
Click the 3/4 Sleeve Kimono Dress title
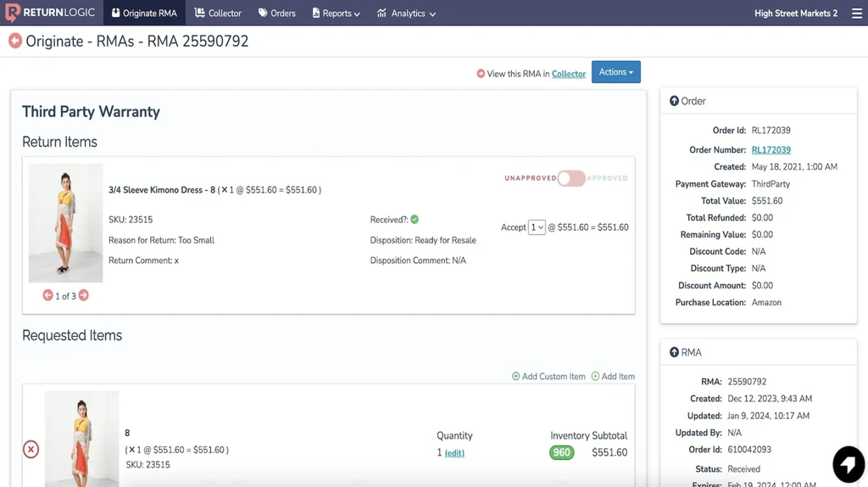tap(162, 190)
